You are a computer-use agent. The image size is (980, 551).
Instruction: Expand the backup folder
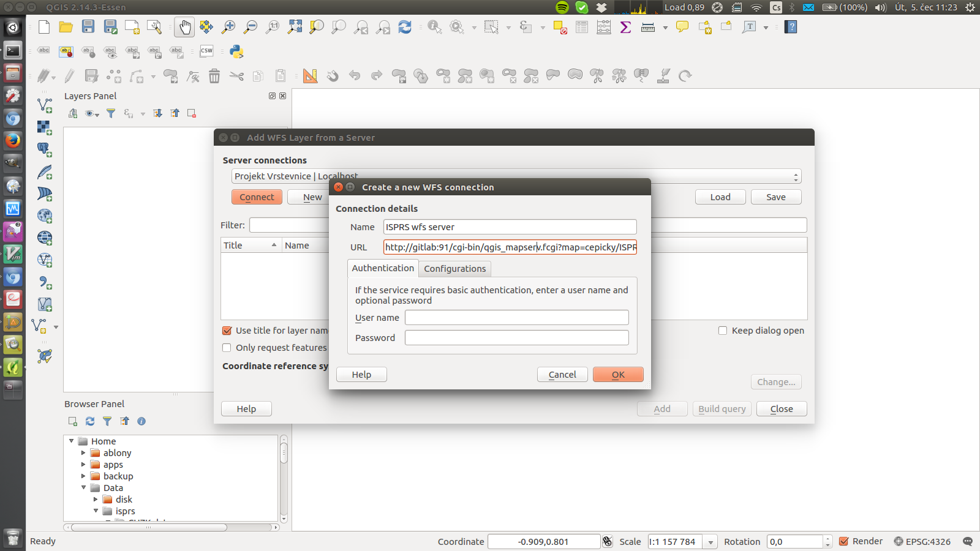pos(83,476)
